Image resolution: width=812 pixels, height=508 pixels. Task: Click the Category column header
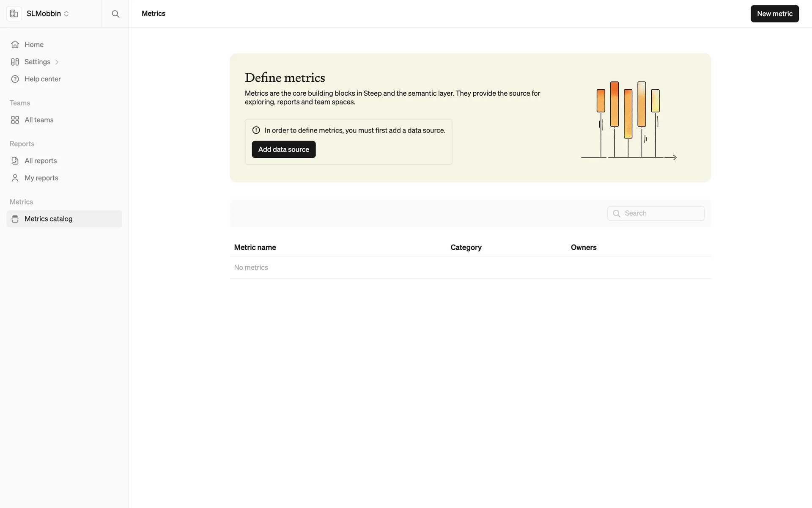coord(466,248)
